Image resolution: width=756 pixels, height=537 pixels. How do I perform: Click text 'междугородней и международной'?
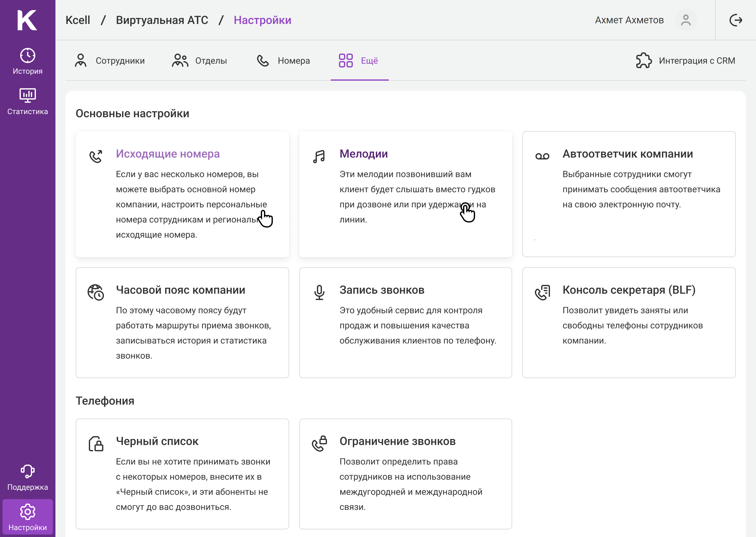point(411,492)
